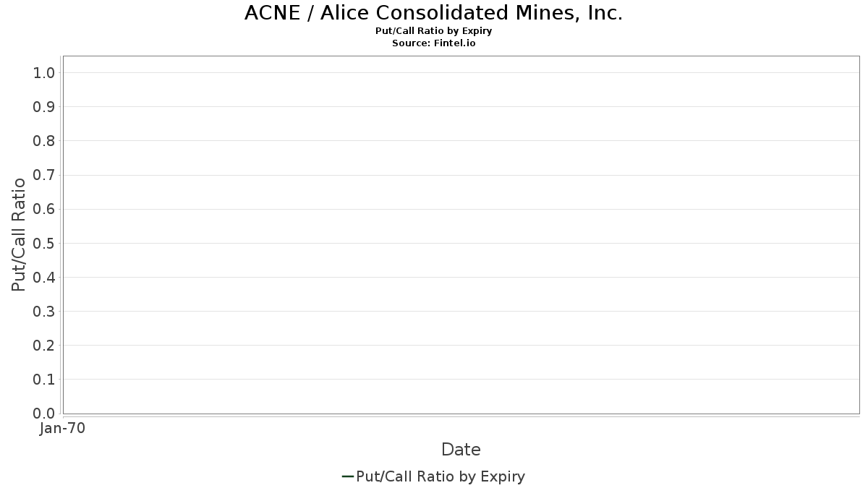Viewport: 868px width, 488px height.
Task: Click the Date x-axis title
Action: [461, 450]
